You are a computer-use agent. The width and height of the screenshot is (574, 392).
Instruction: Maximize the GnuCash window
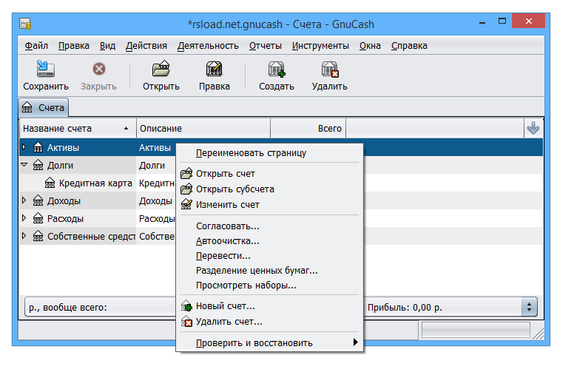(x=502, y=21)
